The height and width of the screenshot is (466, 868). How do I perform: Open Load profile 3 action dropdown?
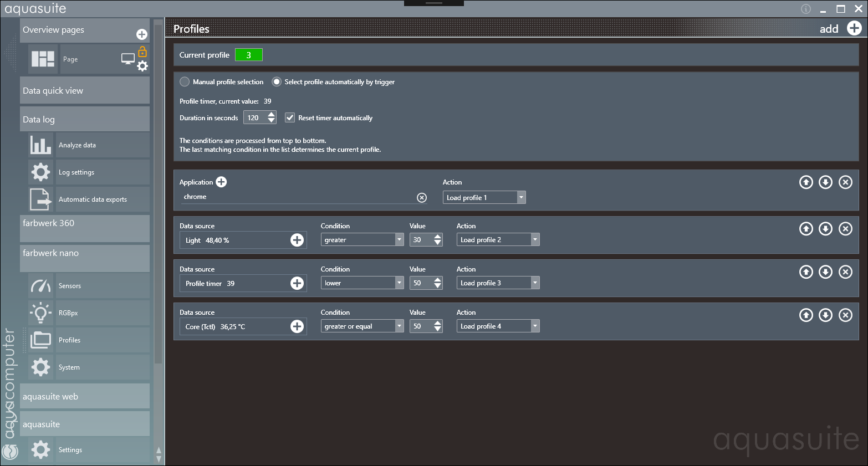pos(498,283)
